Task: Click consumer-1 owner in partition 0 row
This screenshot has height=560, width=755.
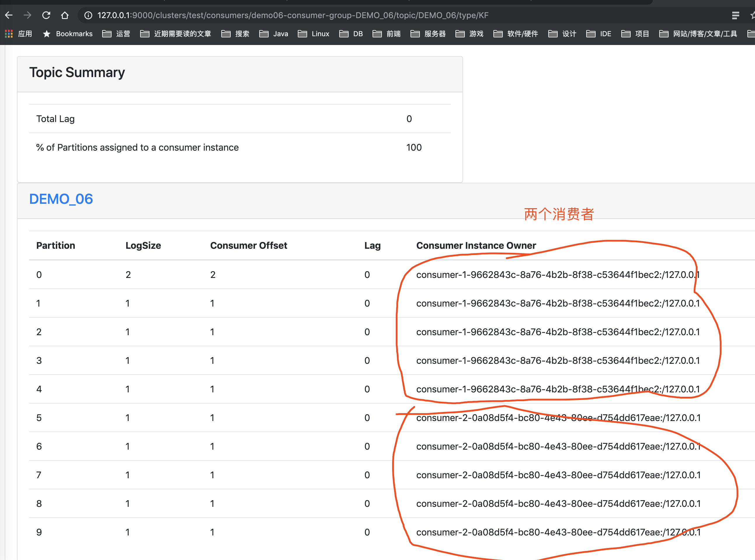Action: click(x=557, y=274)
